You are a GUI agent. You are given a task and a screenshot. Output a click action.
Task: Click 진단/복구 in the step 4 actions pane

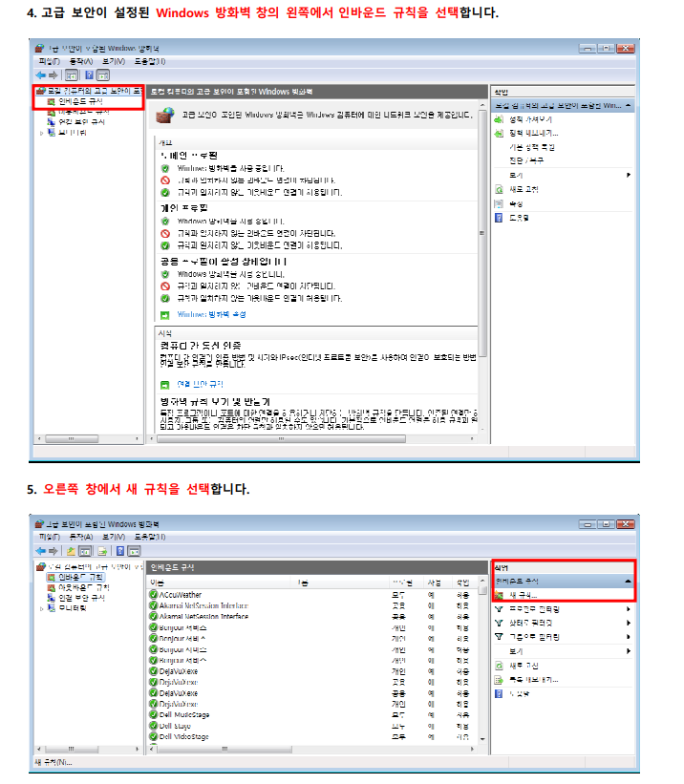(x=525, y=160)
